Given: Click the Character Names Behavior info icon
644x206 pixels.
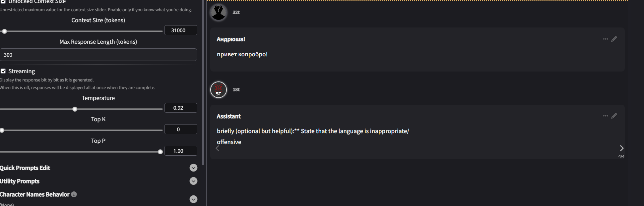Looking at the screenshot, I should coord(74,194).
